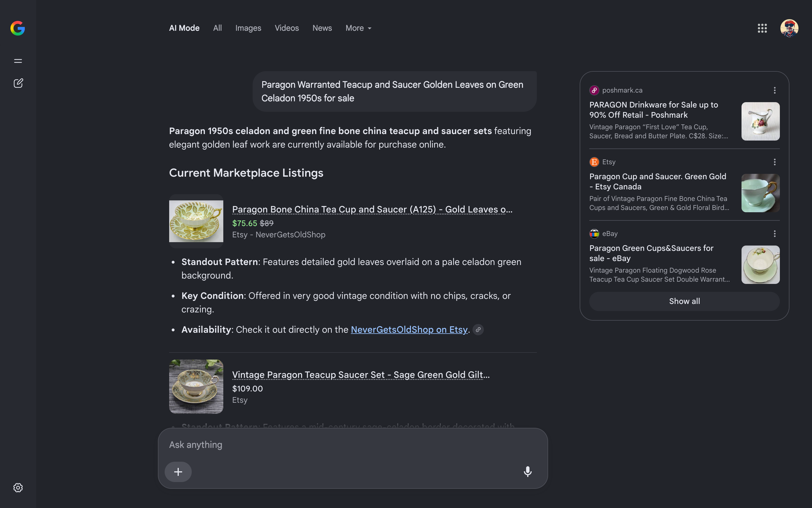The image size is (812, 508).
Task: Click the Etsy - NeverGetsOldShop seller text
Action: point(279,235)
